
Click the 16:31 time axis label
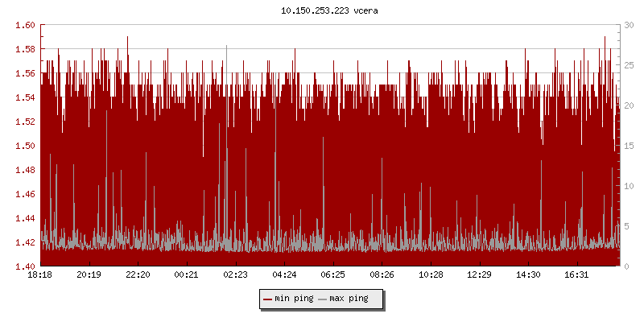coord(576,275)
